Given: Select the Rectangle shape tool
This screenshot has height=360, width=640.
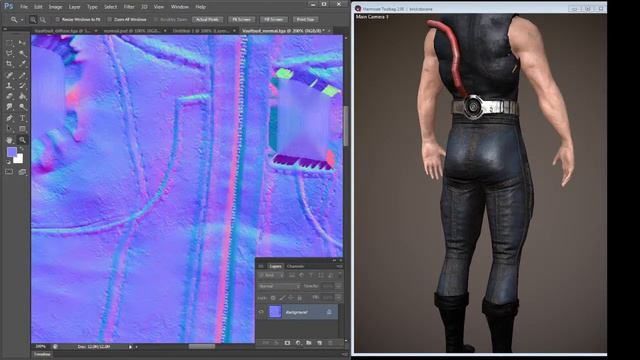Looking at the screenshot, I should 22,129.
